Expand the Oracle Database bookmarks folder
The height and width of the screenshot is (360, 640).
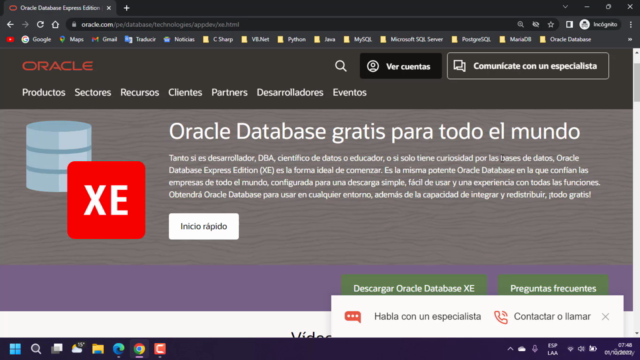click(x=565, y=39)
